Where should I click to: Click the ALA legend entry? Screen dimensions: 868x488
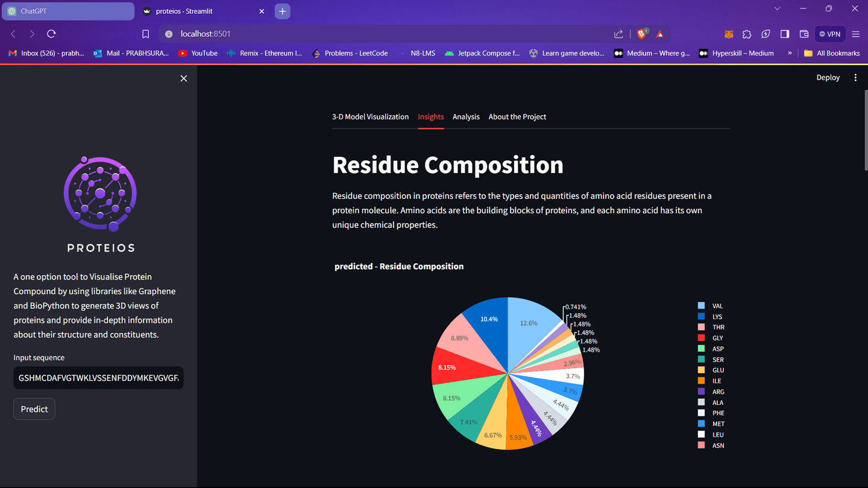point(711,402)
